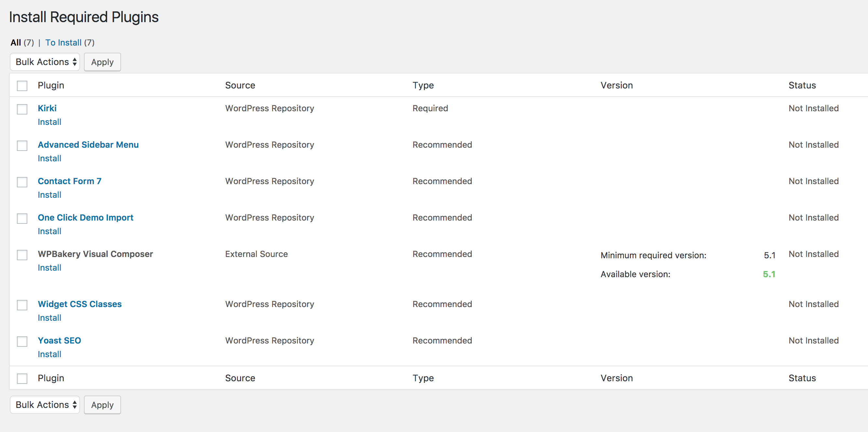Viewport: 868px width, 432px height.
Task: Select the All plugins filter
Action: point(16,43)
